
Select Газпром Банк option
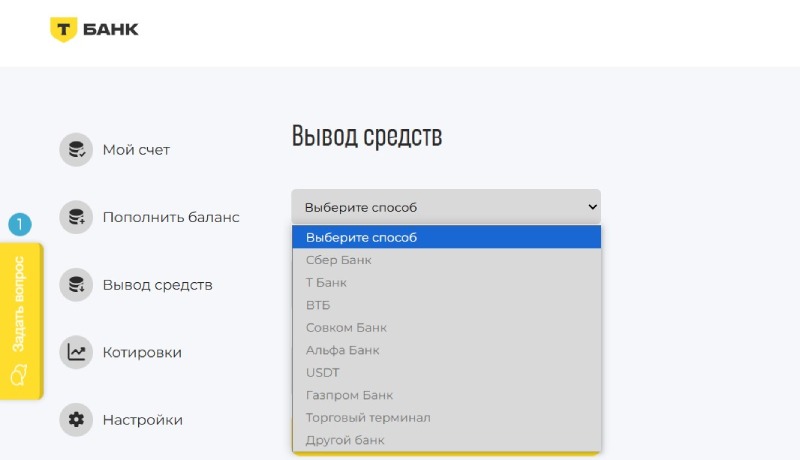click(x=446, y=395)
